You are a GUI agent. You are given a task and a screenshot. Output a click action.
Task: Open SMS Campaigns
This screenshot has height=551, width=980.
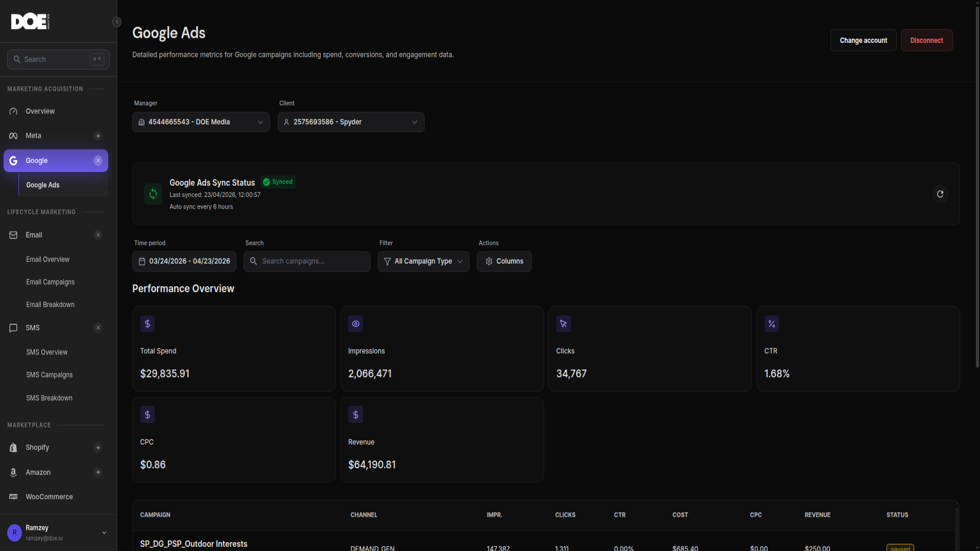pyautogui.click(x=50, y=375)
